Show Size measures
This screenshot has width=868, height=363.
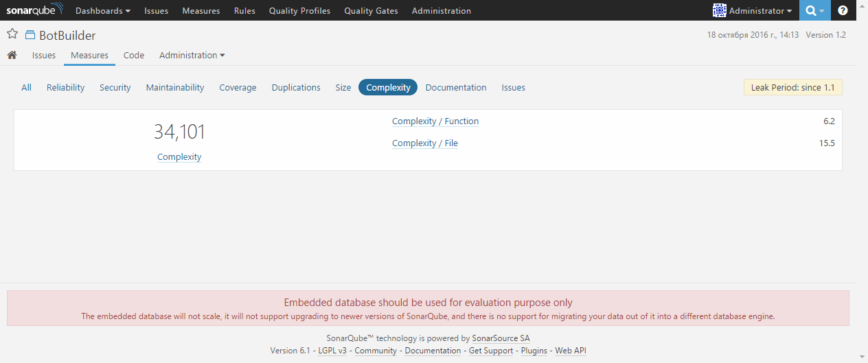343,87
